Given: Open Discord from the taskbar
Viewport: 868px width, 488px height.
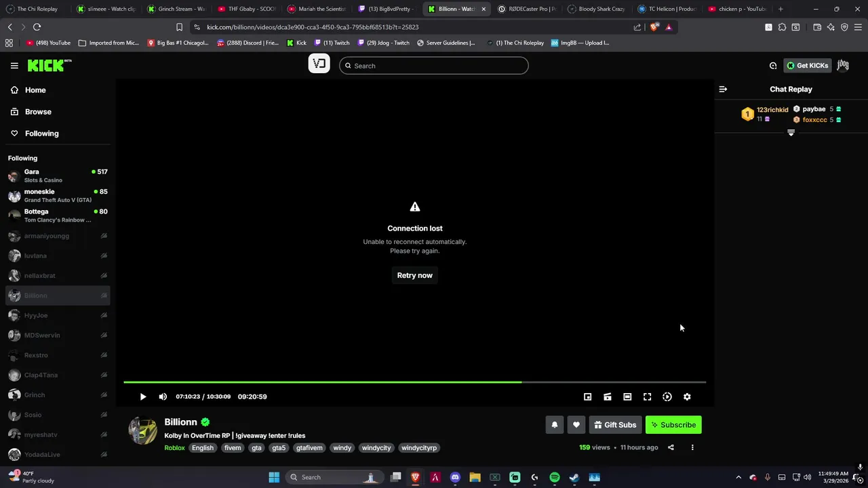Looking at the screenshot, I should [x=455, y=477].
